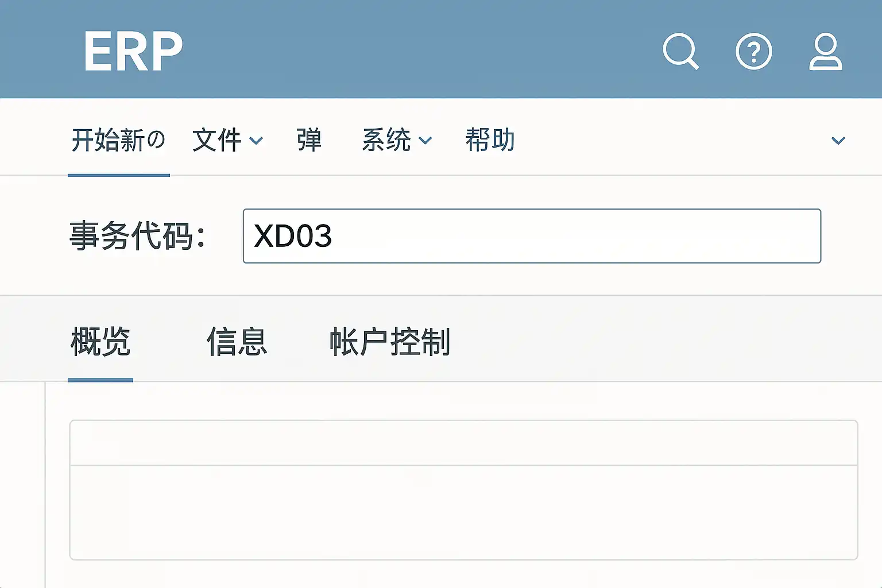
Task: Switch to the 信息 tab
Action: 237,342
